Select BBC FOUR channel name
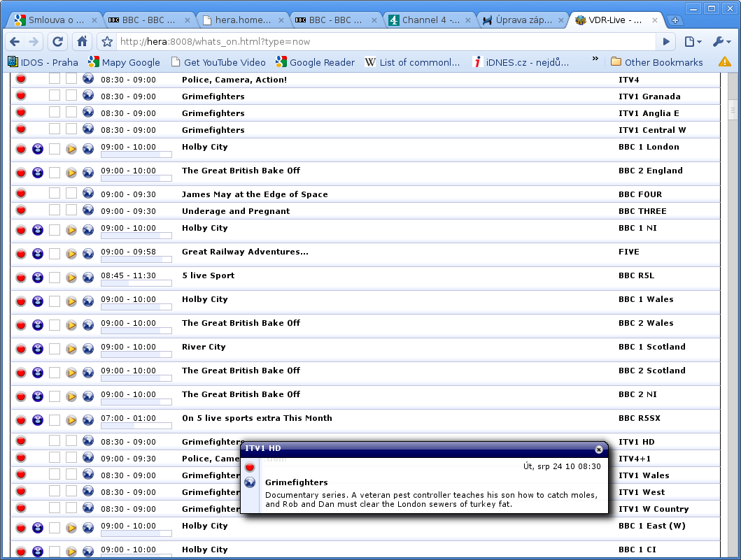Image resolution: width=741 pixels, height=560 pixels. click(640, 194)
